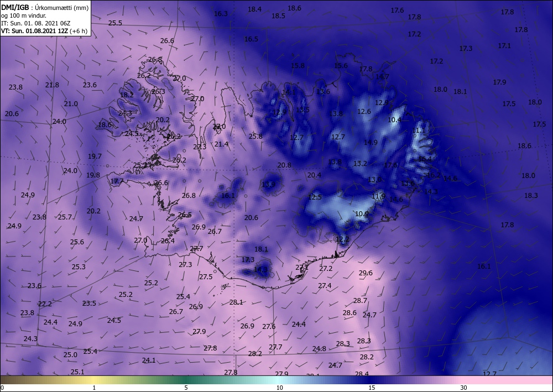
Task: Click the map value 10.4
Action: 394,120
